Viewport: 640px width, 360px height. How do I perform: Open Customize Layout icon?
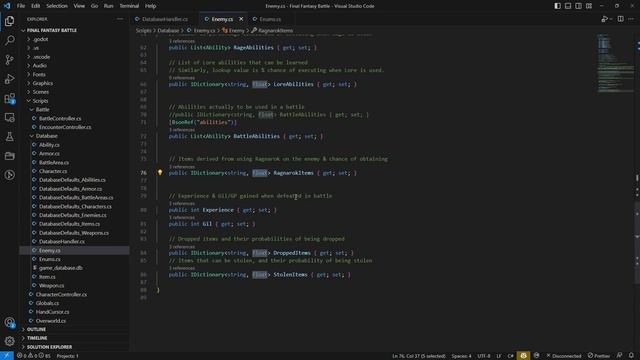[589, 6]
